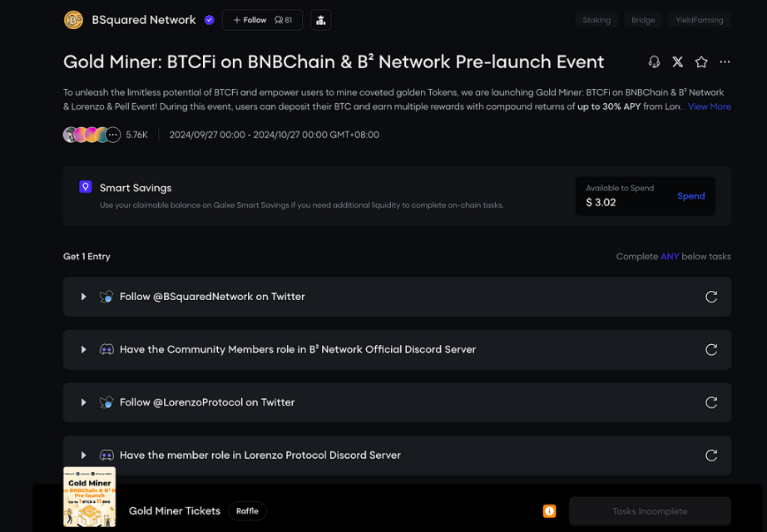Viewport: 767px width, 532px height.
Task: Select the Staking tag
Action: (596, 20)
